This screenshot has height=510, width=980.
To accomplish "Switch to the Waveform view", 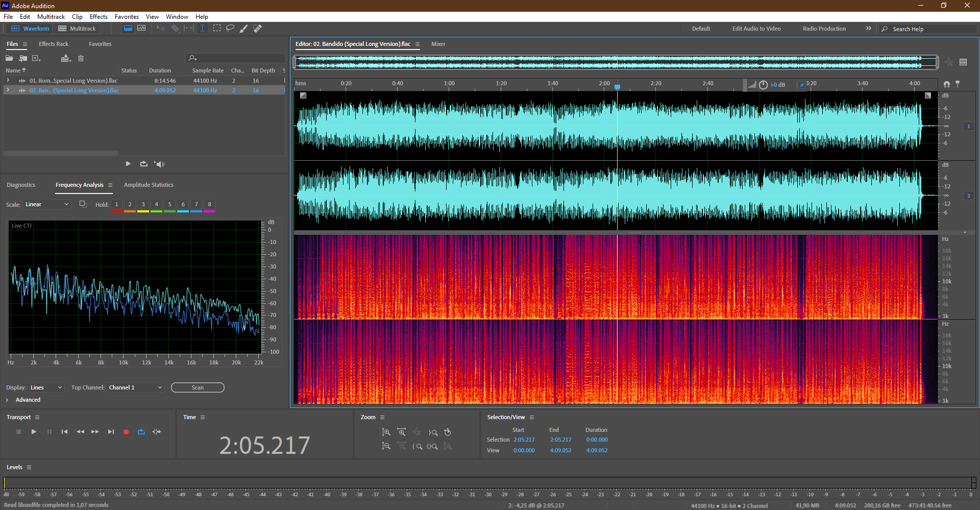I will pos(30,29).
